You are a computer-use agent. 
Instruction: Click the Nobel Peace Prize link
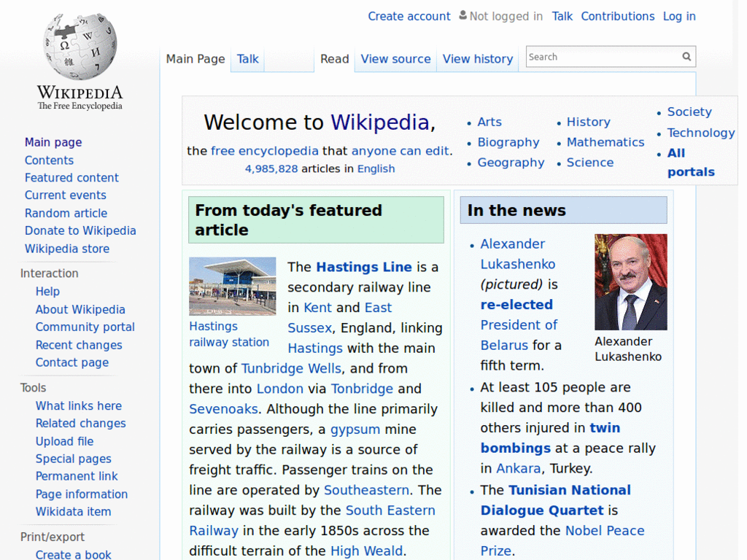[562, 541]
